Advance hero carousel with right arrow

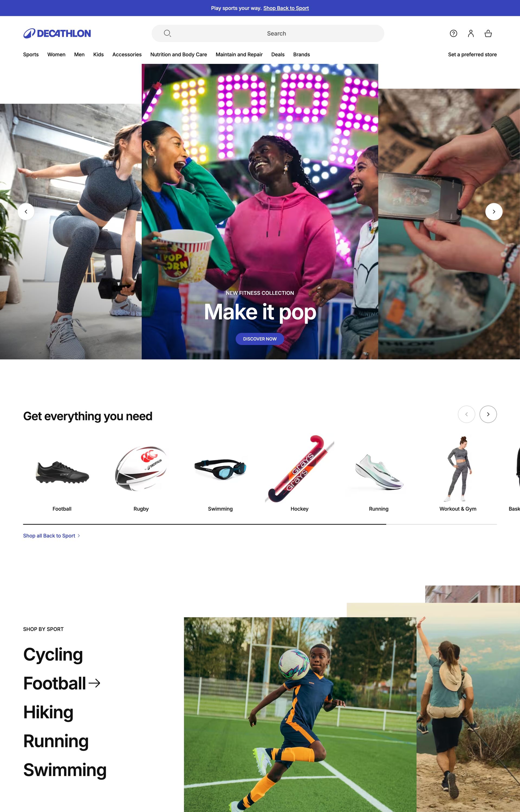click(494, 211)
